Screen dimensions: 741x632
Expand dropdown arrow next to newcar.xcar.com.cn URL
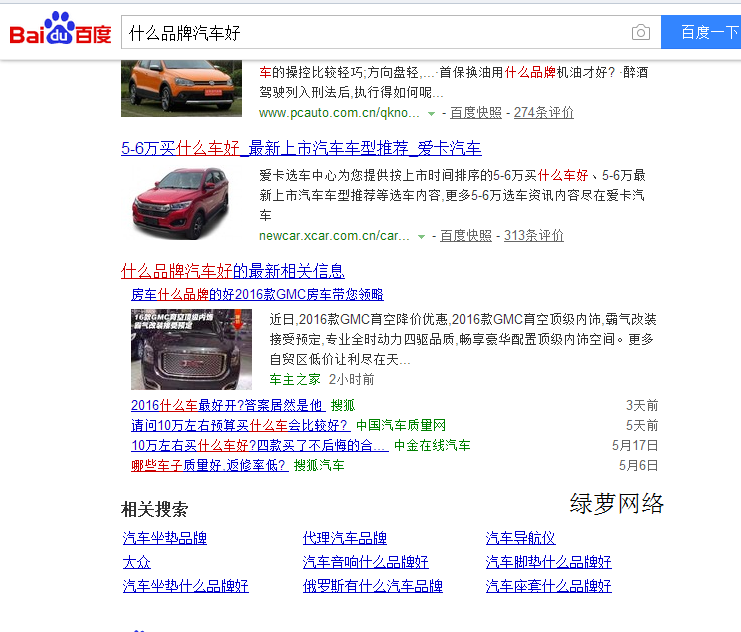[421, 236]
